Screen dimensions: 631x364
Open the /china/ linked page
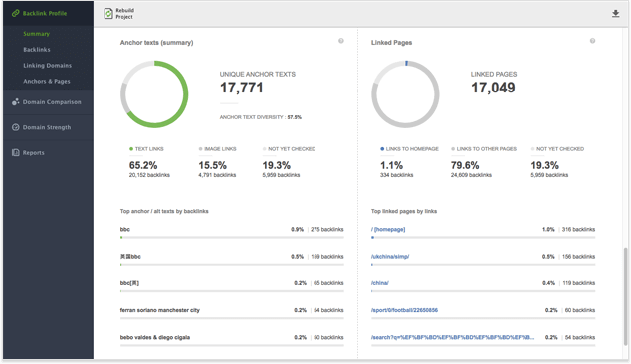tap(380, 283)
